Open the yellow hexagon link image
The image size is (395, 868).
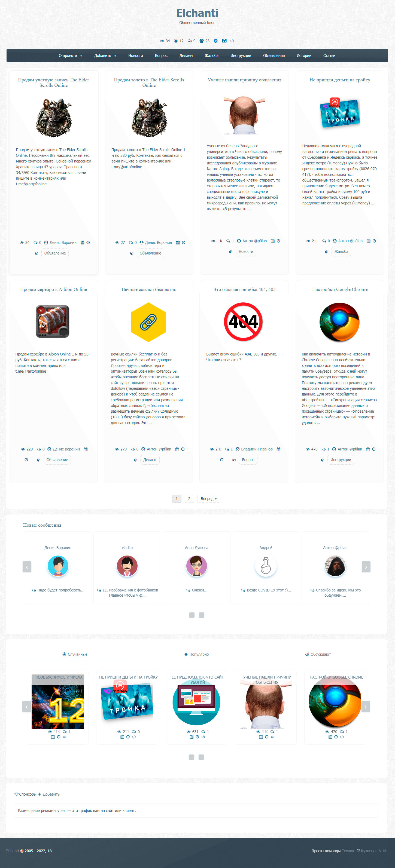tap(148, 322)
